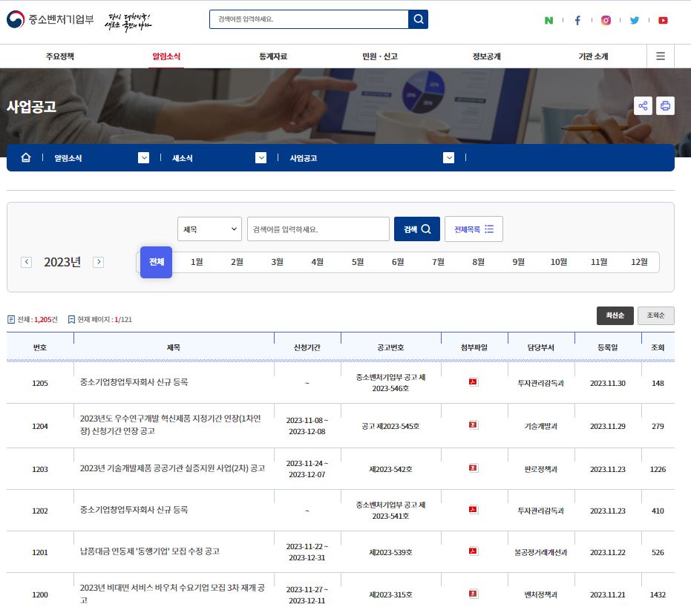Click the previous year arrow beside 2023년
Image resolution: width=691 pixels, height=616 pixels.
[27, 262]
